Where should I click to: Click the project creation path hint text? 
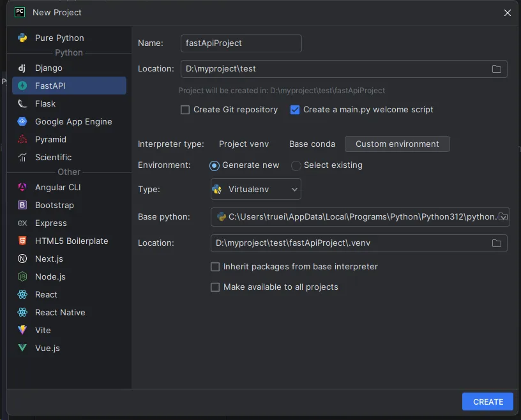pos(282,91)
